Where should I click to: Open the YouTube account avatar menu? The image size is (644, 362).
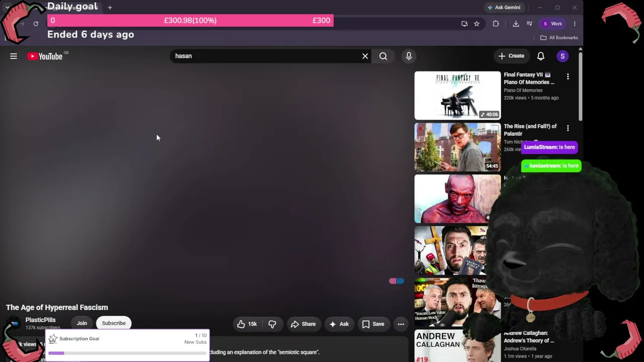point(562,56)
